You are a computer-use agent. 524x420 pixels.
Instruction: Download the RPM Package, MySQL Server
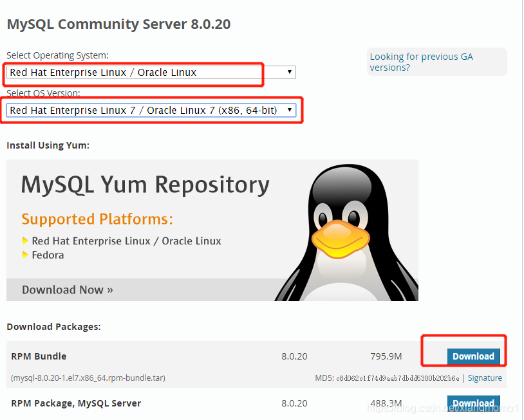(473, 403)
